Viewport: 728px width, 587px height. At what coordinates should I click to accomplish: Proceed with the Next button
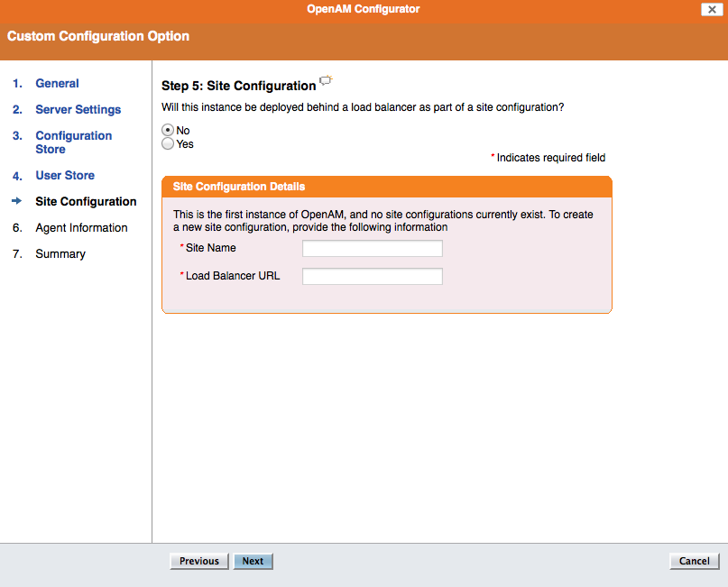coord(253,561)
